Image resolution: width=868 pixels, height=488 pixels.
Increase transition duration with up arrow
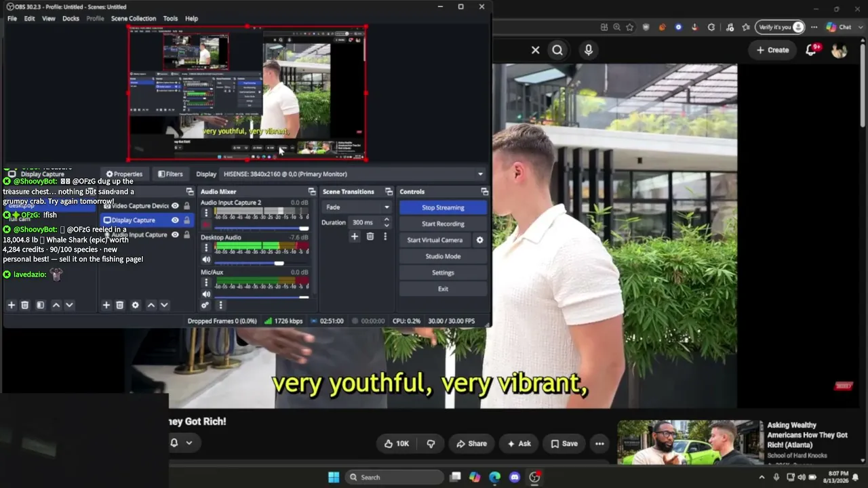pos(387,220)
